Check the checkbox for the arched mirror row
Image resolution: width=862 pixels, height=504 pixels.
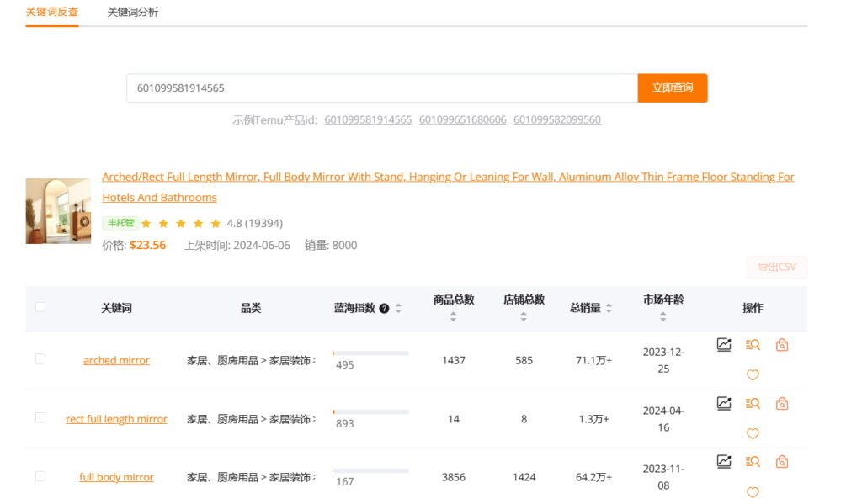(40, 358)
